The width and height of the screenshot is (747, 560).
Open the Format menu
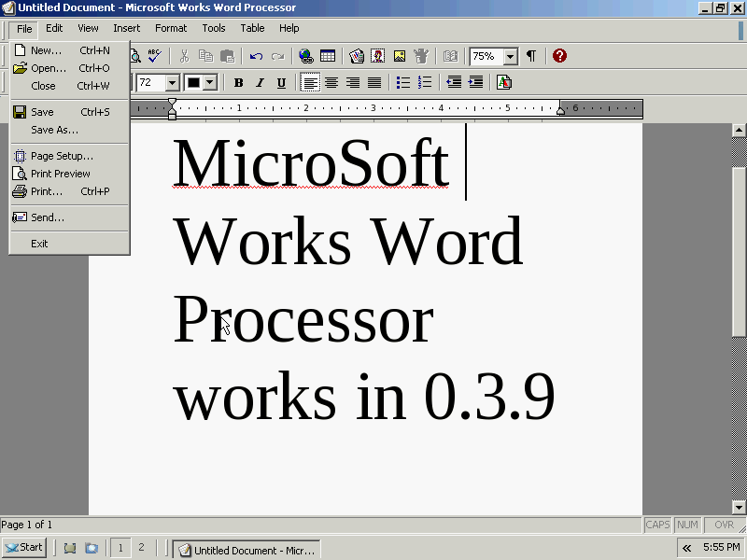pyautogui.click(x=171, y=28)
